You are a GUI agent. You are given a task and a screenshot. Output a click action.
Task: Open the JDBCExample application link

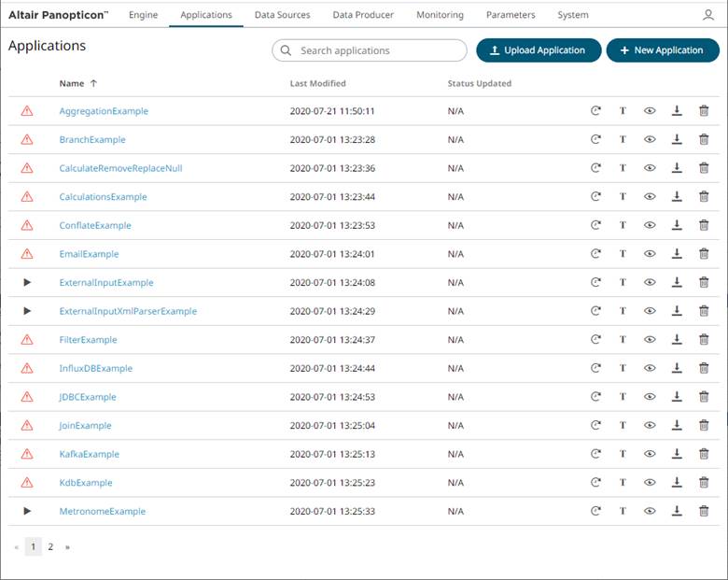point(88,397)
